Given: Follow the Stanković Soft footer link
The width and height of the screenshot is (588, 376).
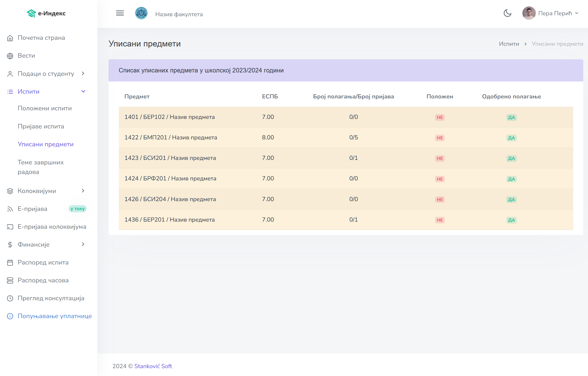Looking at the screenshot, I should pyautogui.click(x=153, y=366).
